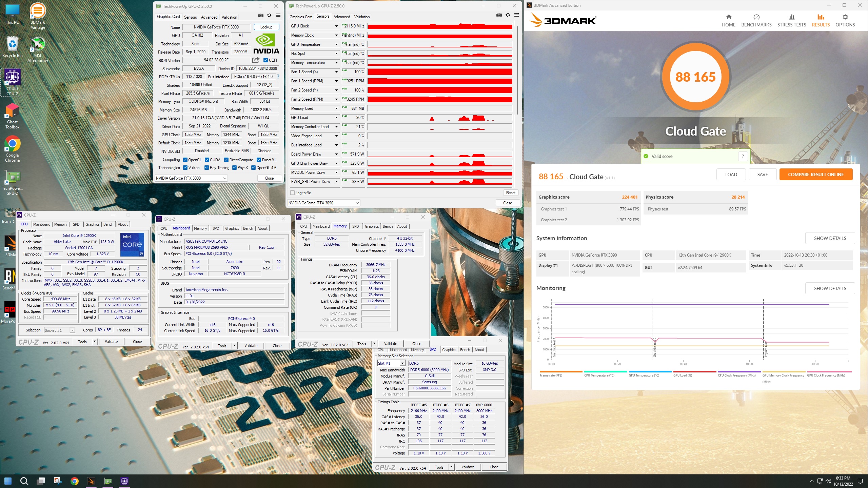This screenshot has width=868, height=488.
Task: Open 3DMark OPTIONS gear
Action: coord(845,17)
